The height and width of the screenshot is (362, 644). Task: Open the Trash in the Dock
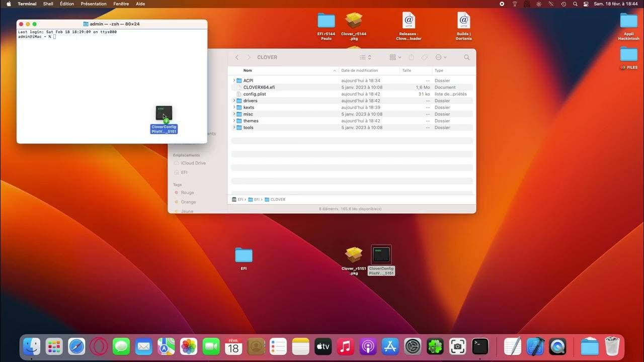[612, 346]
